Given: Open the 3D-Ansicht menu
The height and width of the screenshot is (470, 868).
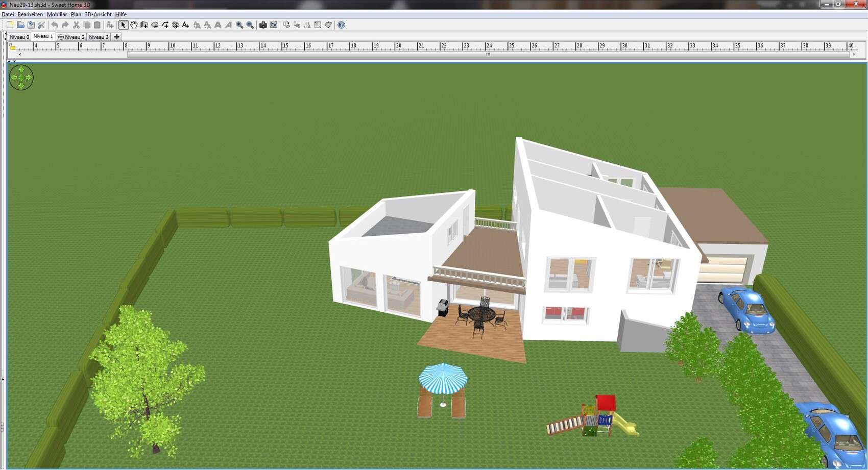Looking at the screenshot, I should coord(98,14).
